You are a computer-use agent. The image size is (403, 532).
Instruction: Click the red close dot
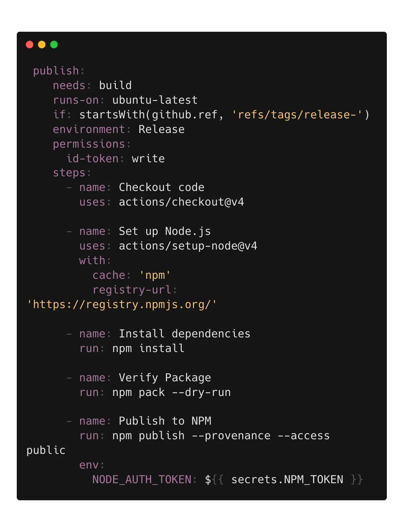coord(30,45)
